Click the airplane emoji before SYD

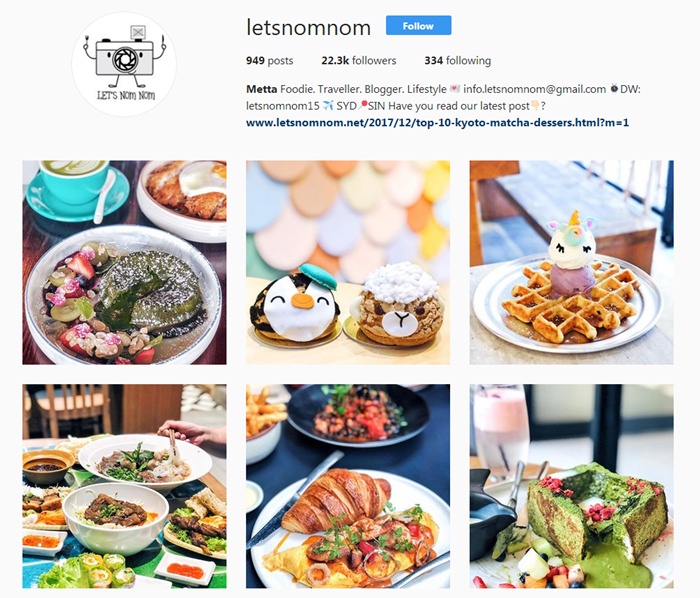(328, 106)
